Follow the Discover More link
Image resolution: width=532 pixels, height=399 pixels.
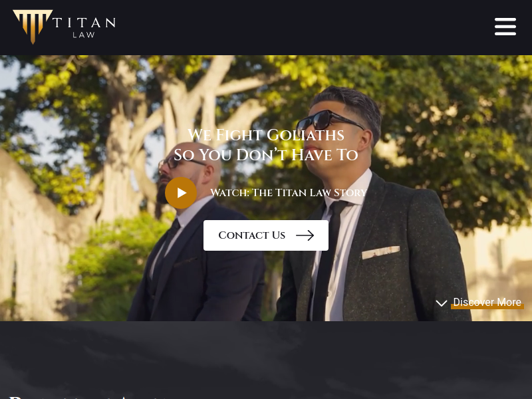point(487,302)
